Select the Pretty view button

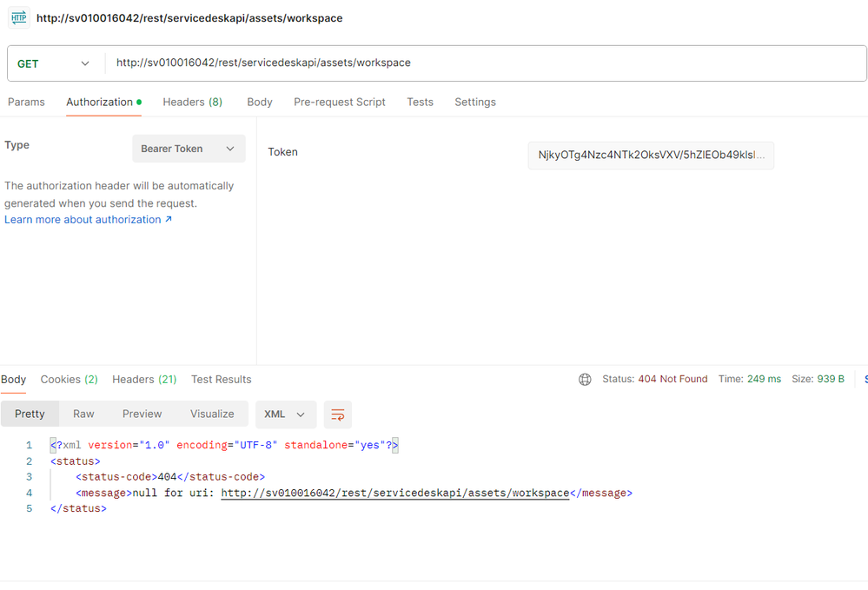pos(30,414)
